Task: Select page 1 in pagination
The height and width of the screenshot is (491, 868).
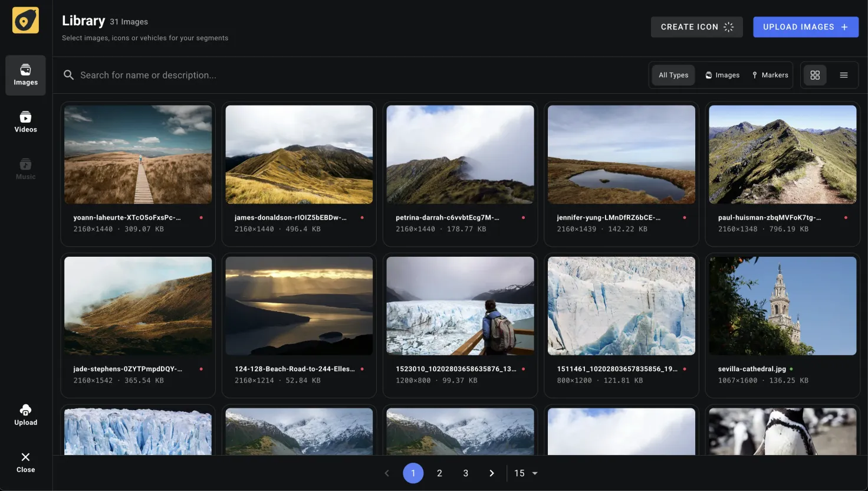Action: click(x=413, y=473)
